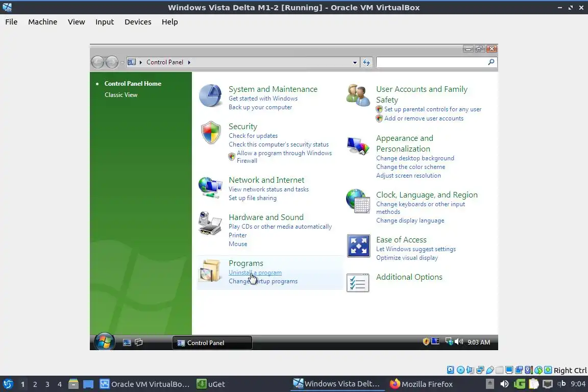The image size is (588, 392).
Task: Click Change startup programs link
Action: 263,281
